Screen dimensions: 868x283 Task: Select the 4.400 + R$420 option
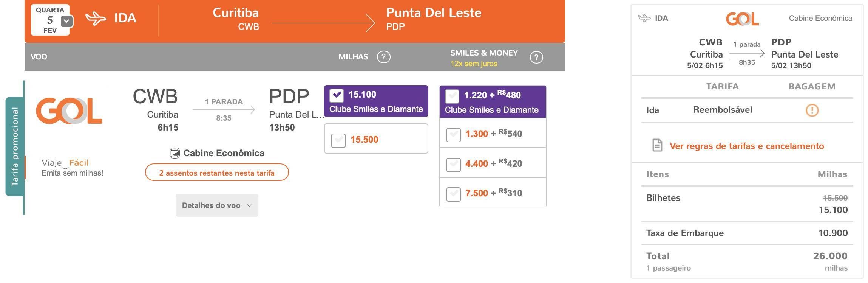coord(453,164)
